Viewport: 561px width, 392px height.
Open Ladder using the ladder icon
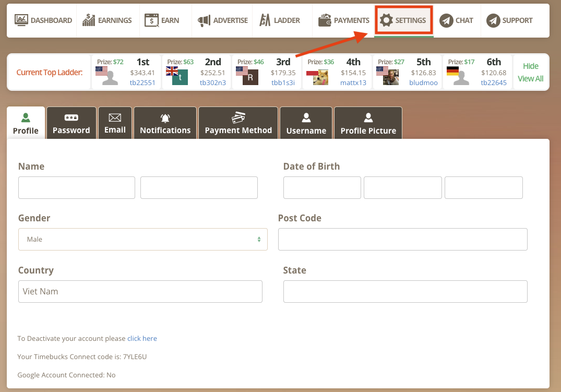click(265, 20)
